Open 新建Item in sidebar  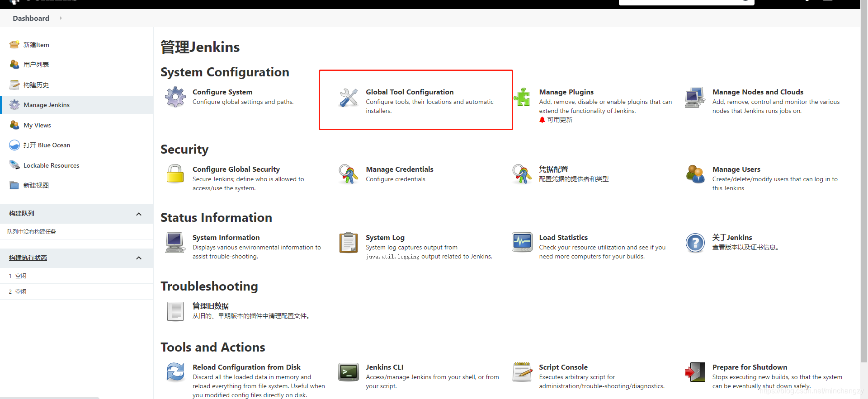pyautogui.click(x=36, y=45)
